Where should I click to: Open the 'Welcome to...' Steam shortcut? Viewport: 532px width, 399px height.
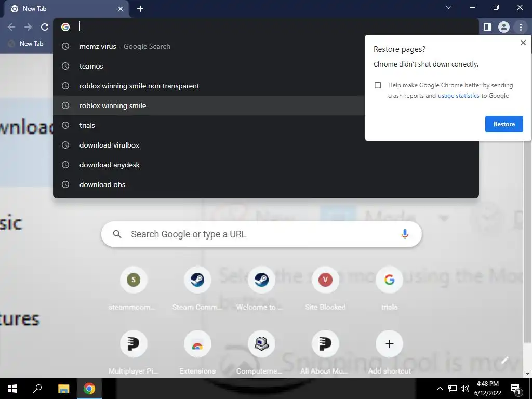(x=261, y=288)
